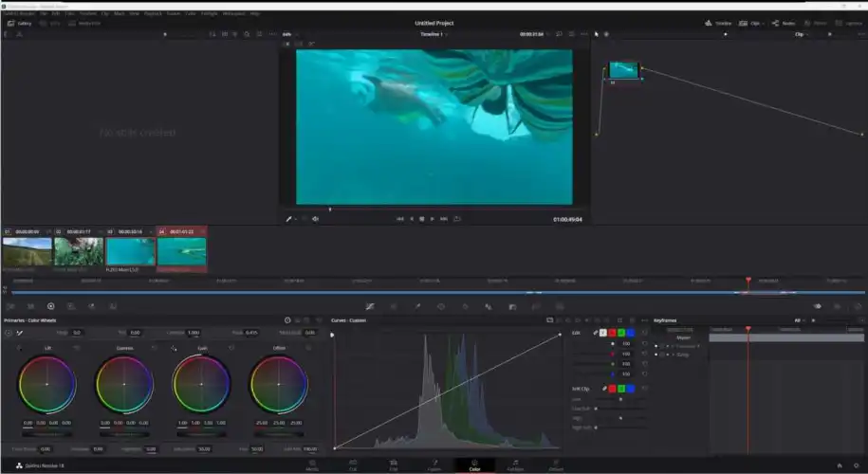
Task: Select the qualifier eyedropper tool in viewer
Action: click(x=290, y=219)
